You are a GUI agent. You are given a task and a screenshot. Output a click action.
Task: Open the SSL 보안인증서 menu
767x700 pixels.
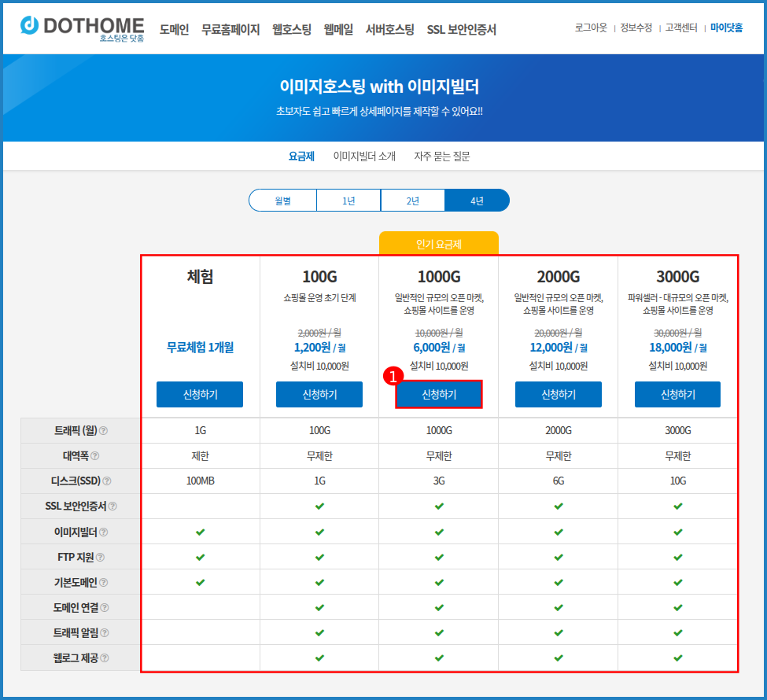tap(461, 30)
